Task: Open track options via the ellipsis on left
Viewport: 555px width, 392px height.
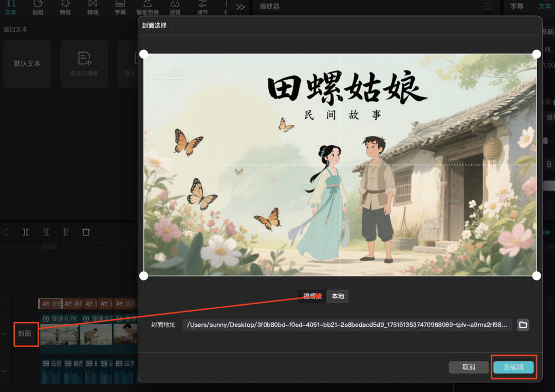Action: click(4, 334)
